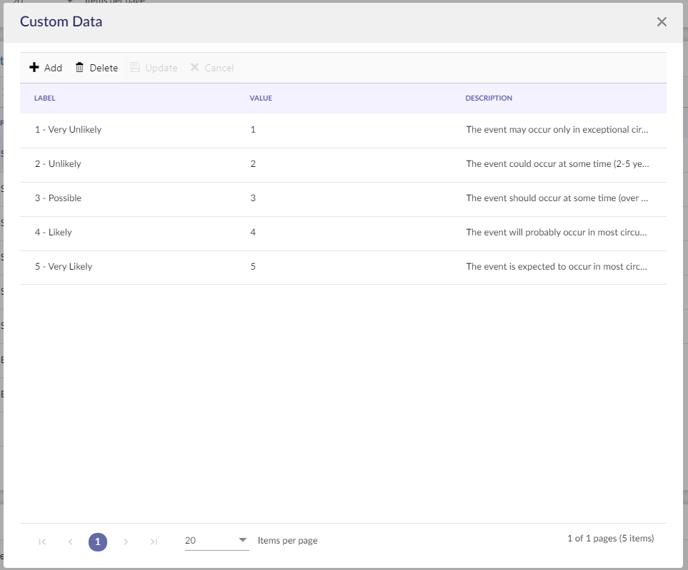Sort by the Description column header
This screenshot has height=570, width=688.
tap(488, 98)
